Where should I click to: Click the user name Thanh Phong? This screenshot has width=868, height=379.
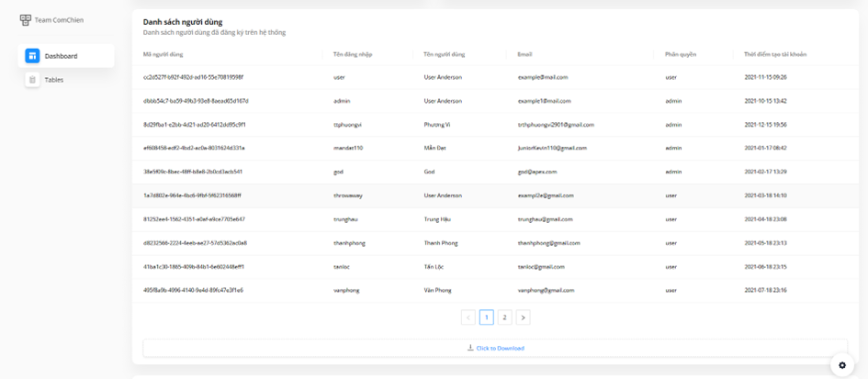[x=440, y=243]
